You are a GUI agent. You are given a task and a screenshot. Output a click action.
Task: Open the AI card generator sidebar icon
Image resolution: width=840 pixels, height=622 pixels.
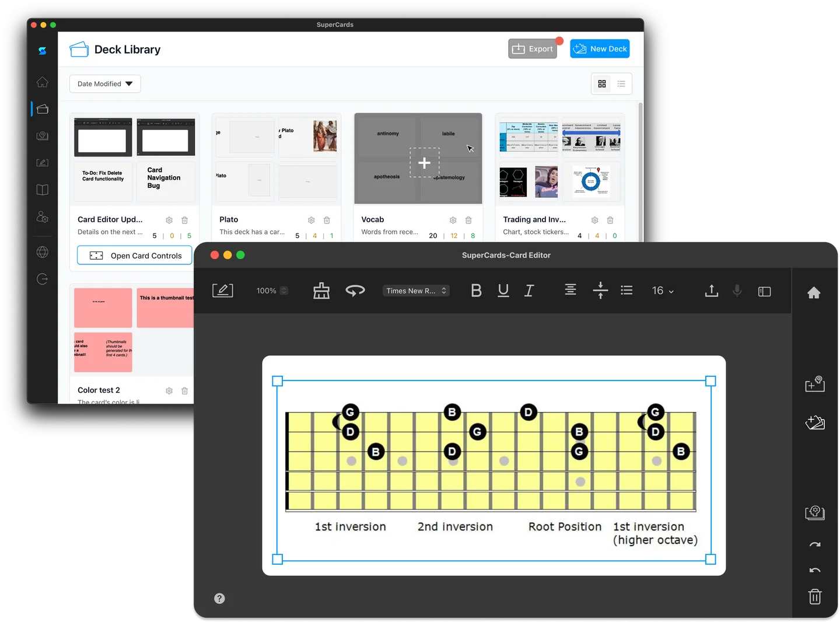(42, 136)
